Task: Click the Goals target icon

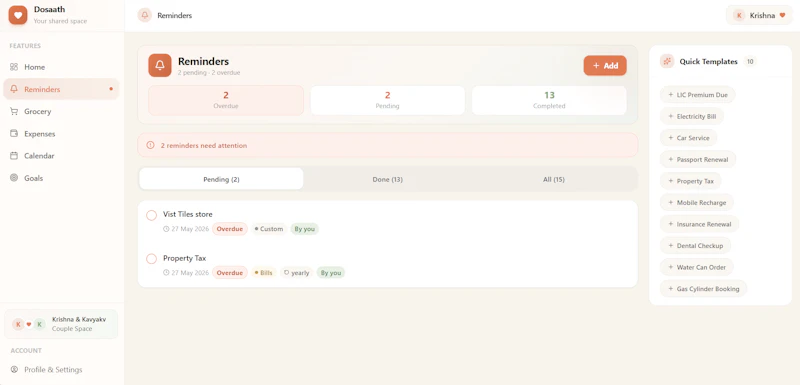Action: pyautogui.click(x=14, y=178)
